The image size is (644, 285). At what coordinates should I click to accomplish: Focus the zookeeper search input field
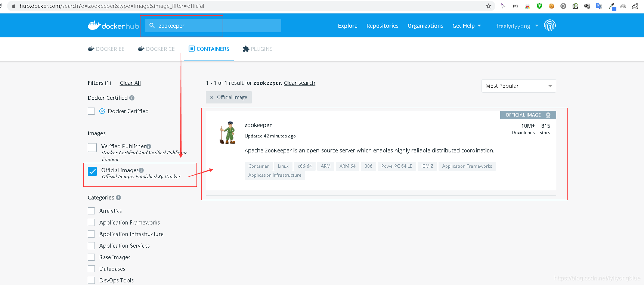click(213, 25)
